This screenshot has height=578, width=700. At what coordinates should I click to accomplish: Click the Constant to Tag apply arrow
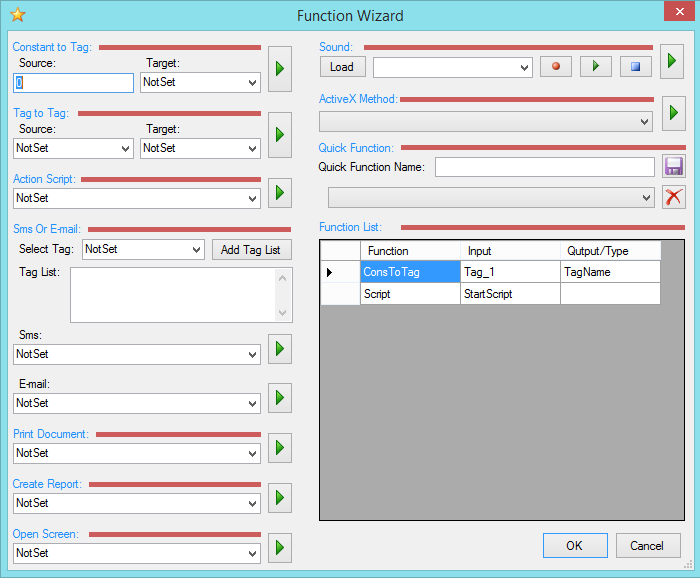pos(280,68)
